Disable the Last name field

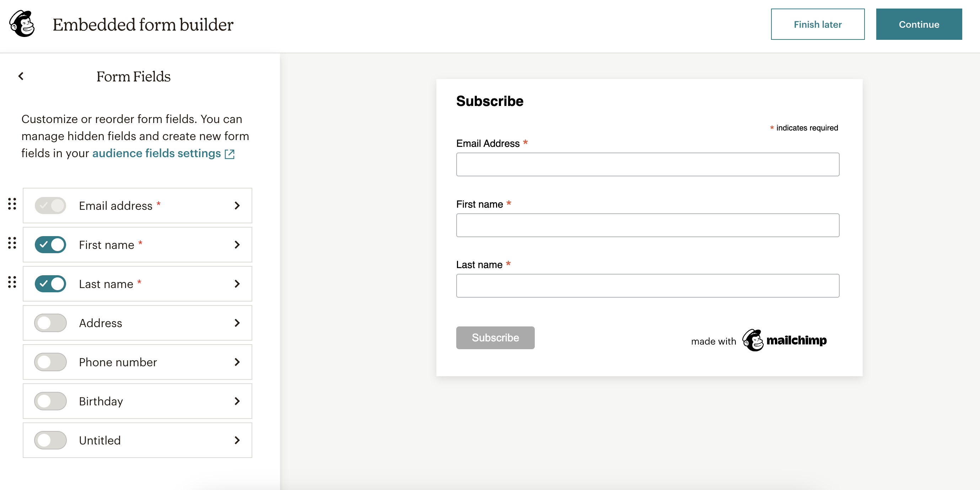50,284
